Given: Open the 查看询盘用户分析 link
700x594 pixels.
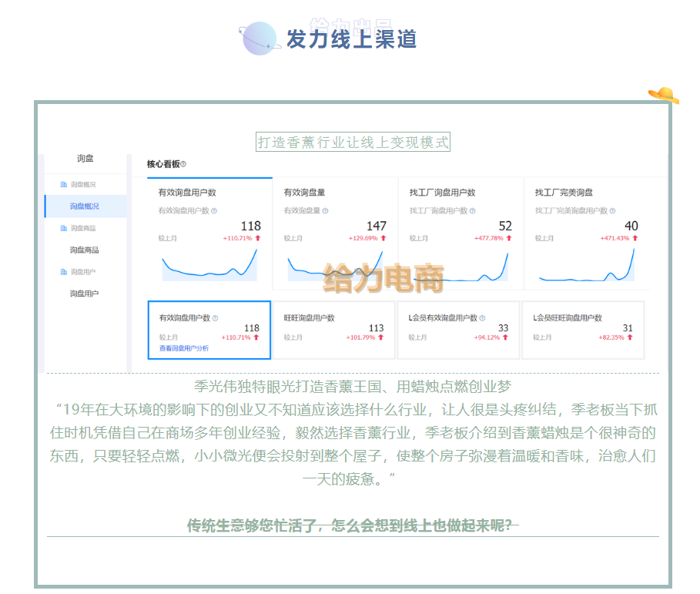Looking at the screenshot, I should tap(183, 348).
